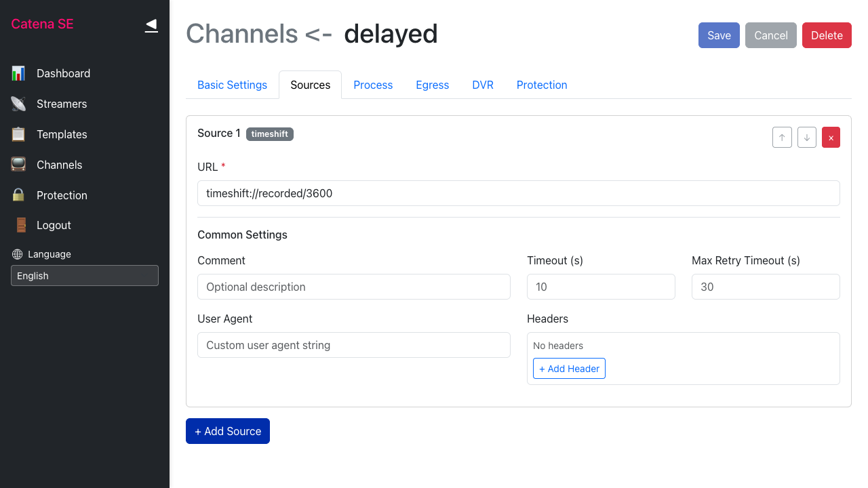Open the English language selector
Image resolution: width=868 pixels, height=488 pixels.
pos(84,276)
